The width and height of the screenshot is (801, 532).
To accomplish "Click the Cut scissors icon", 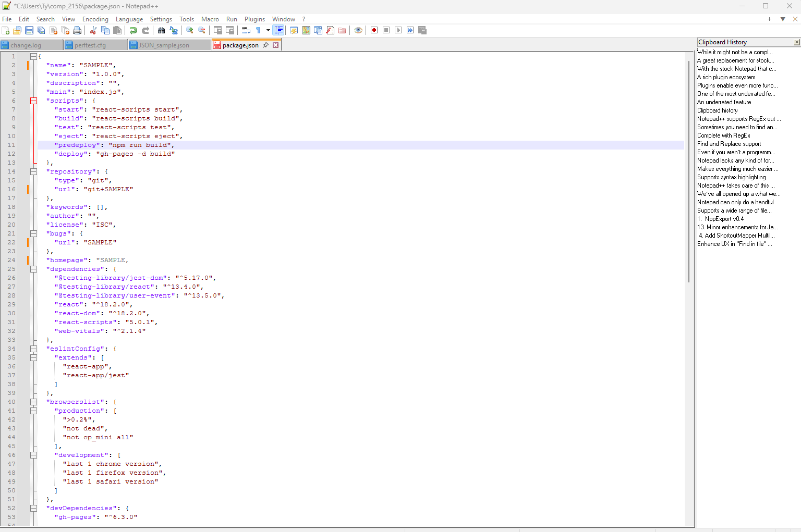I will pos(93,30).
